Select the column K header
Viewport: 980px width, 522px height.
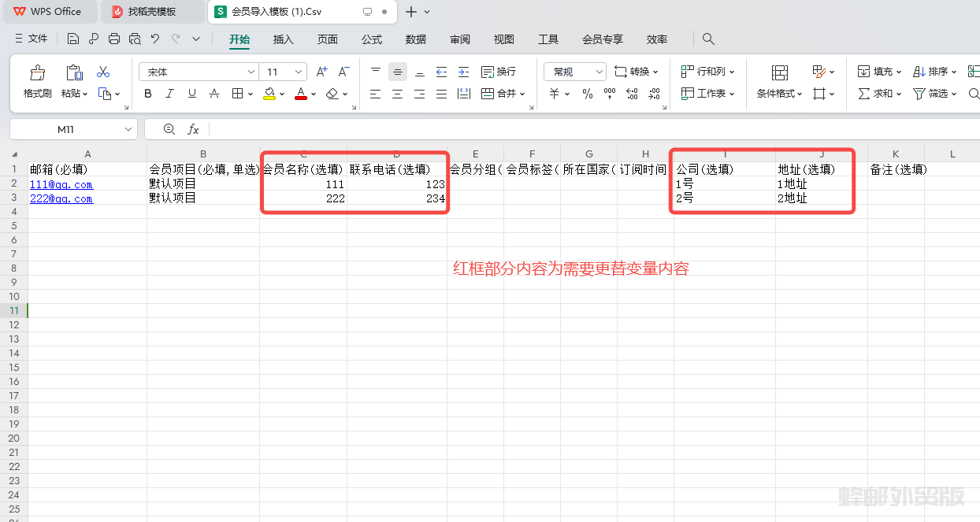click(896, 154)
